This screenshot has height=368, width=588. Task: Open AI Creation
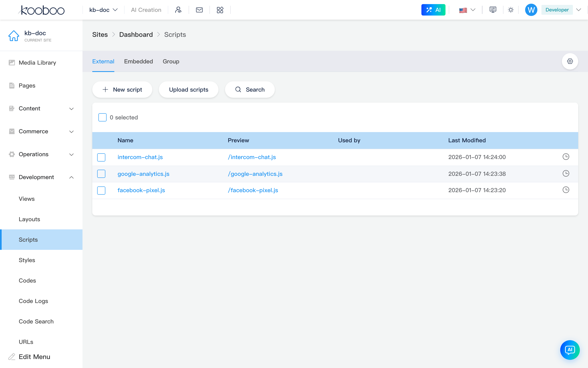click(x=146, y=10)
